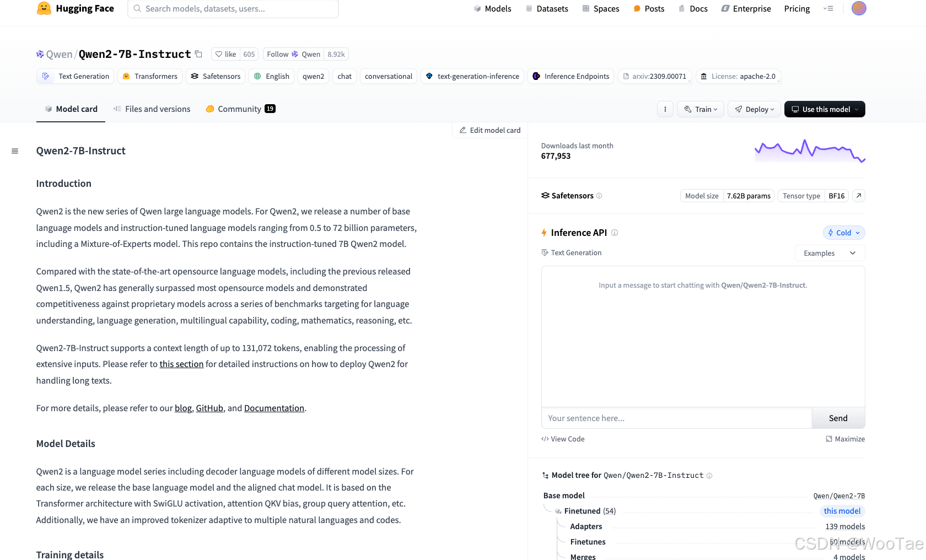926x560 pixels.
Task: Open the Models menu item
Action: (493, 9)
